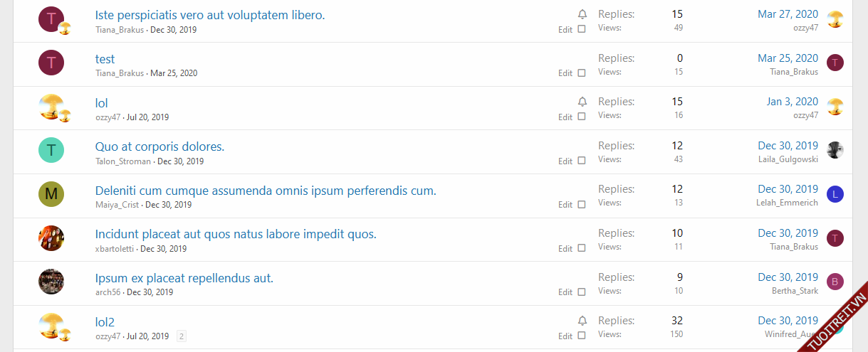868x352 pixels.
Task: Click Bertha_Stark's pink B avatar
Action: (x=835, y=282)
